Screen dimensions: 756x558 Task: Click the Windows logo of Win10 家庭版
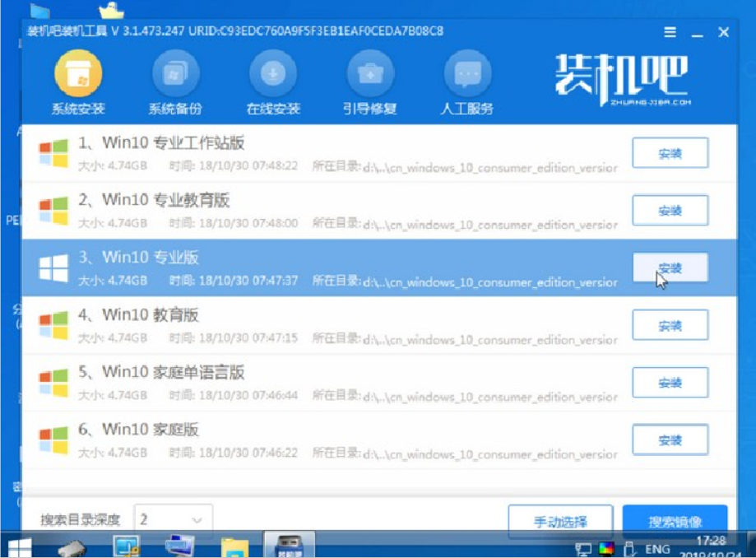(53, 439)
